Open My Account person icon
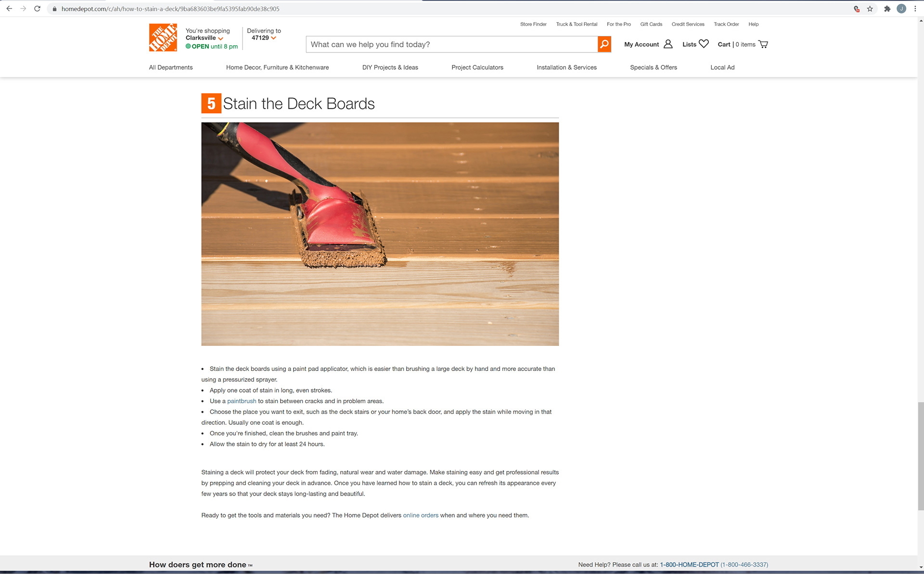924x574 pixels. click(x=667, y=44)
